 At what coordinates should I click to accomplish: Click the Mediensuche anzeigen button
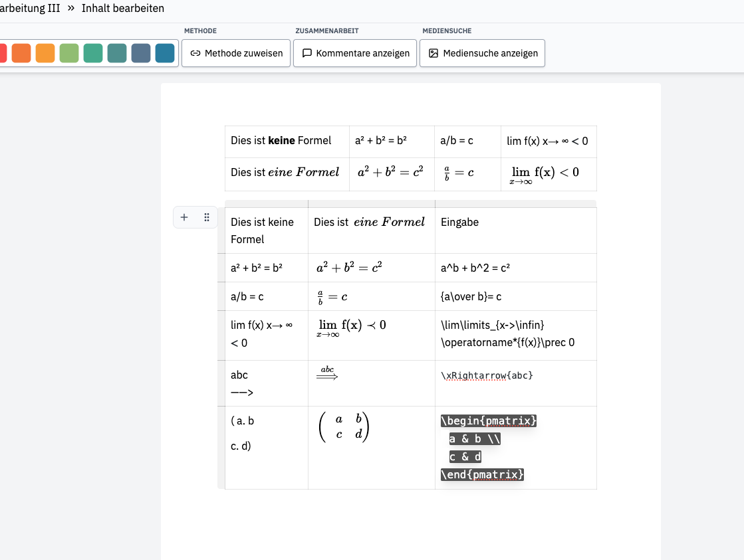tap(481, 53)
